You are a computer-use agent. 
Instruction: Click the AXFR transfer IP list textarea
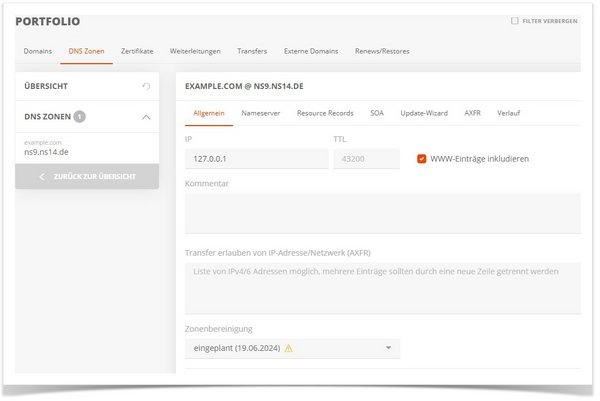click(x=383, y=288)
